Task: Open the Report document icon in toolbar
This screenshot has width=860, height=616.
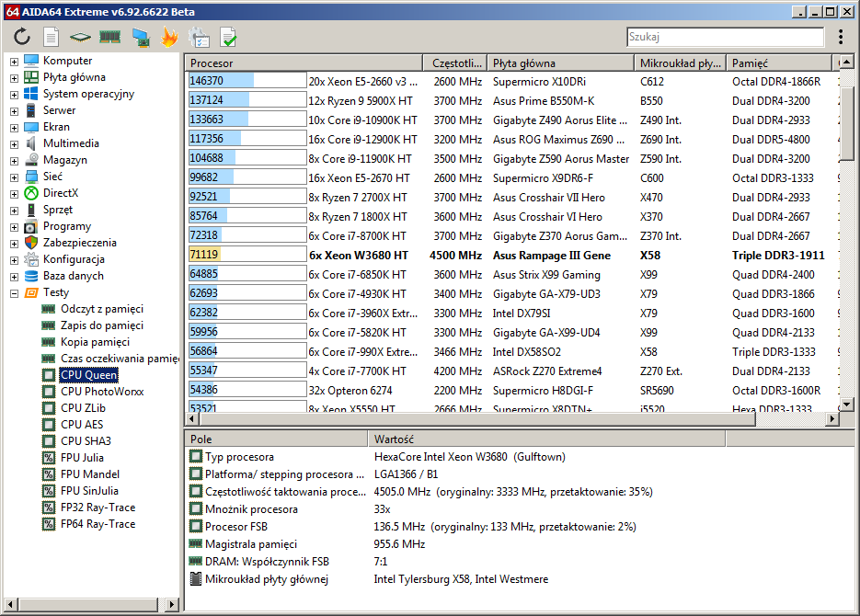Action: [x=52, y=38]
